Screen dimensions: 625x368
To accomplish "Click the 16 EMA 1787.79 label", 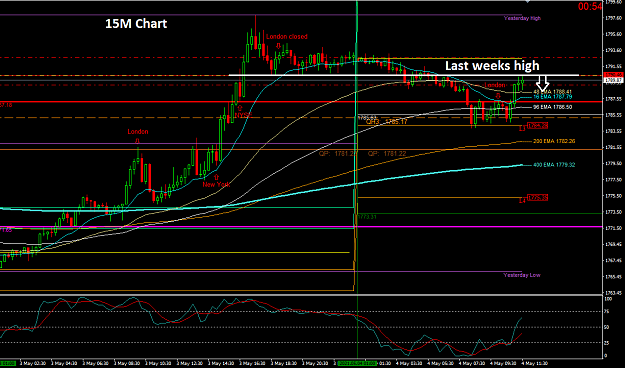I will coord(552,97).
